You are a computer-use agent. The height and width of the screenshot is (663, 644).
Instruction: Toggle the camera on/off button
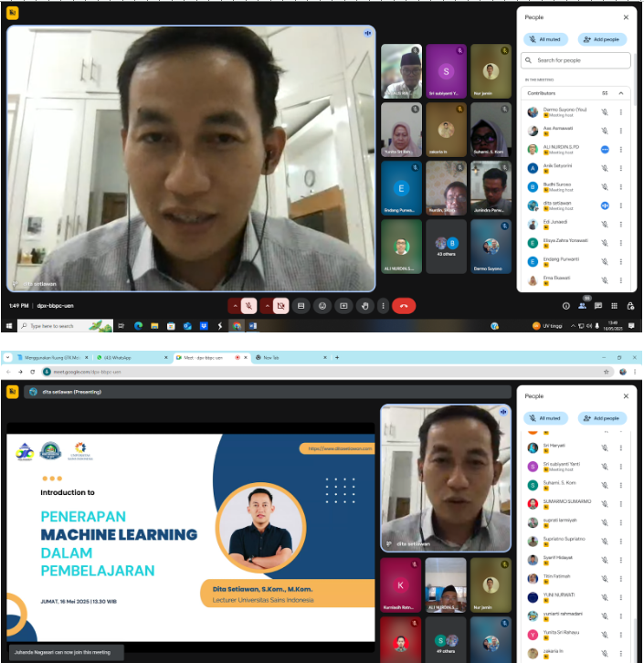pos(280,306)
